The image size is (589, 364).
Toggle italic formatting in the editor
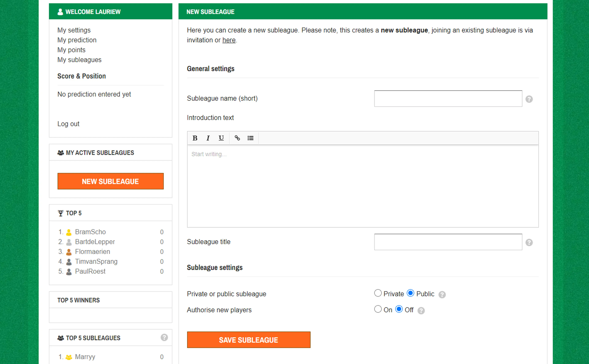click(208, 138)
